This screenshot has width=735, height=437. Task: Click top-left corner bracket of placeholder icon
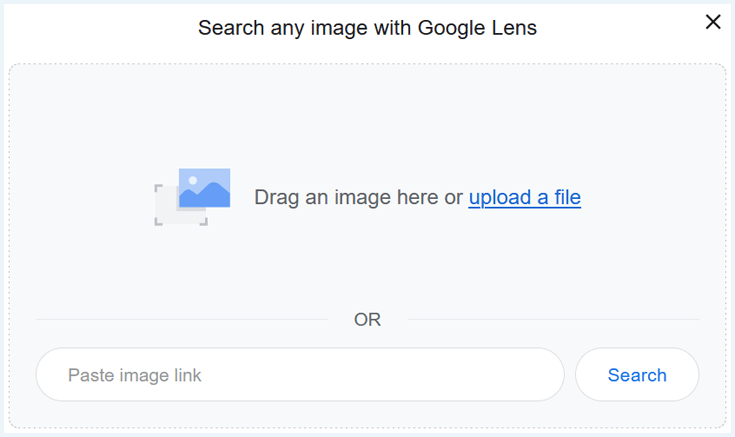tap(158, 188)
